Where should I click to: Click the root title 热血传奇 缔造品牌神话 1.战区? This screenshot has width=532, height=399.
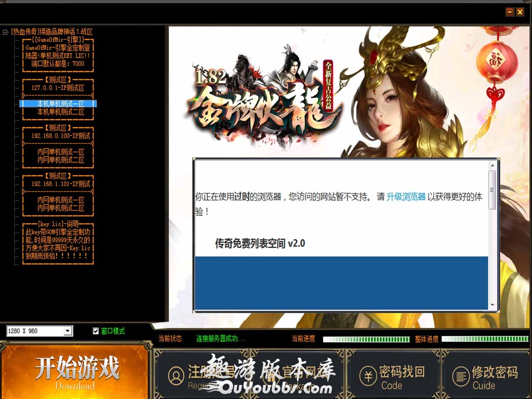click(x=52, y=32)
